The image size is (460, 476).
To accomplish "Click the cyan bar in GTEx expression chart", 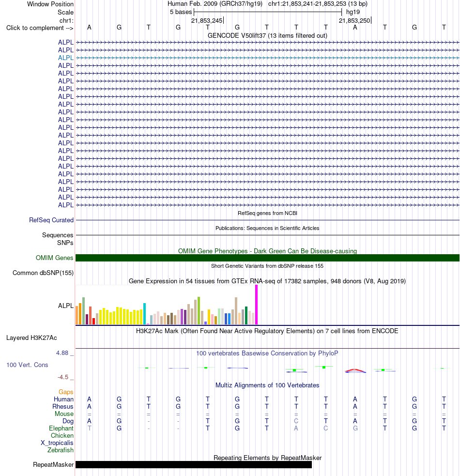I will pos(144,314).
